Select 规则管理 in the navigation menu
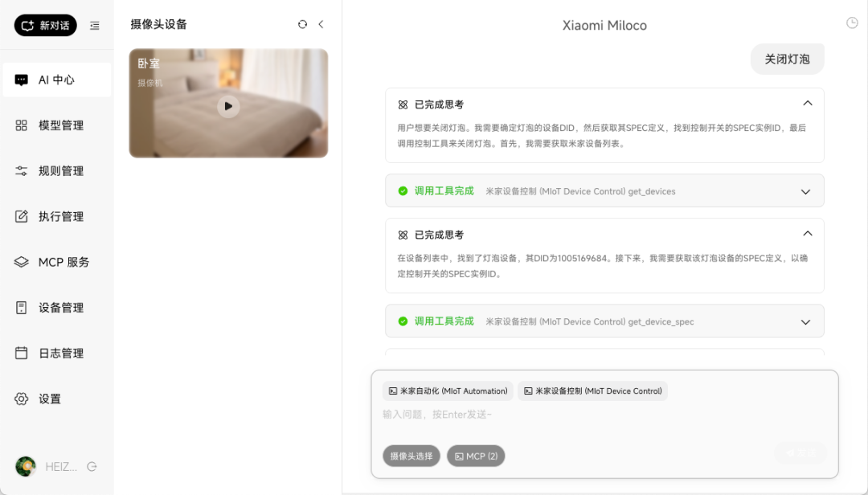The width and height of the screenshot is (868, 495). [56, 170]
